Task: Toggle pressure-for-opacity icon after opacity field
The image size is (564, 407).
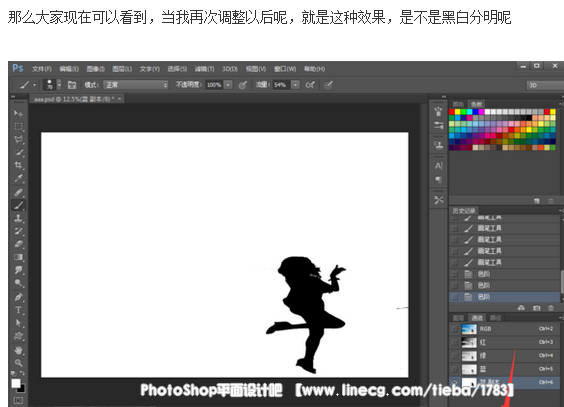Action: (x=243, y=85)
